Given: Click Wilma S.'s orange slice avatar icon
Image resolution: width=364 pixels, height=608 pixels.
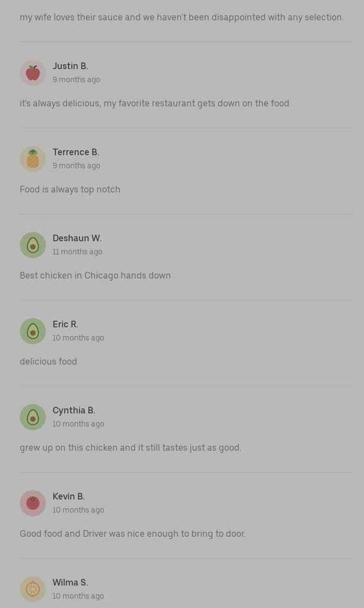Looking at the screenshot, I should [x=33, y=589].
